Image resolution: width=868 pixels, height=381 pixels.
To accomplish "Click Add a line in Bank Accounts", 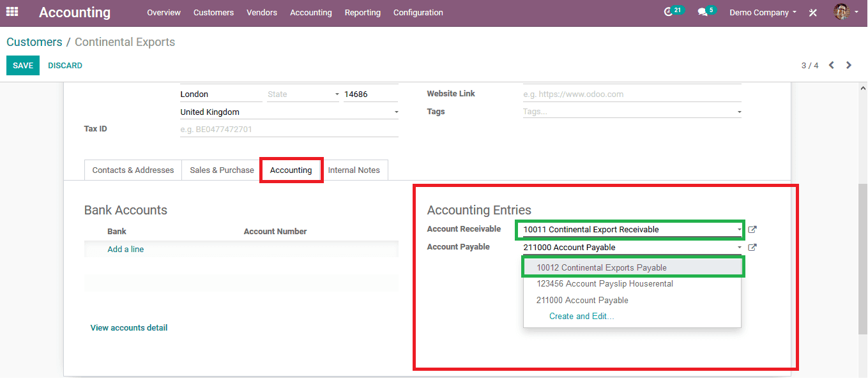I will pyautogui.click(x=125, y=250).
